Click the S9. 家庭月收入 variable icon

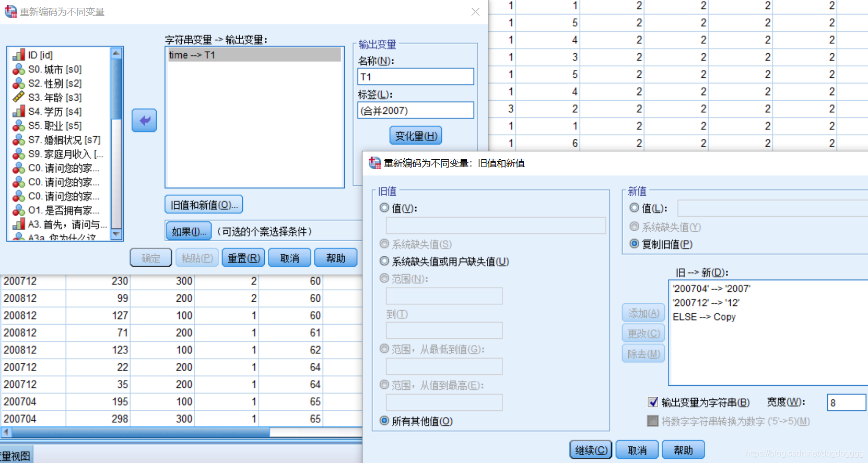coord(19,153)
